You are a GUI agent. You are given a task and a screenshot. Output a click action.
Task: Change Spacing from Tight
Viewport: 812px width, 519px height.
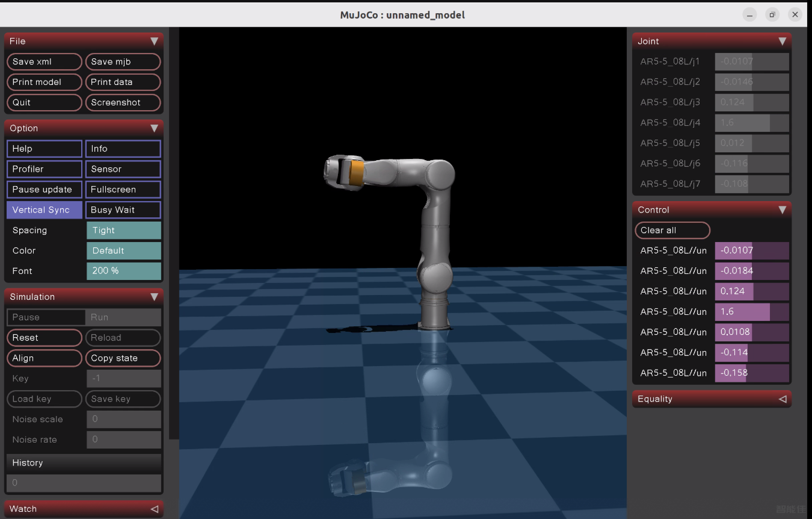[x=124, y=230]
